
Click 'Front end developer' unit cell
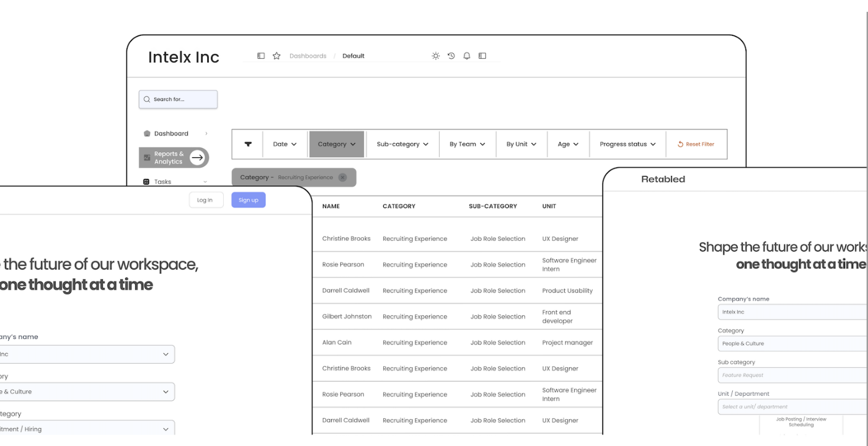coord(557,317)
